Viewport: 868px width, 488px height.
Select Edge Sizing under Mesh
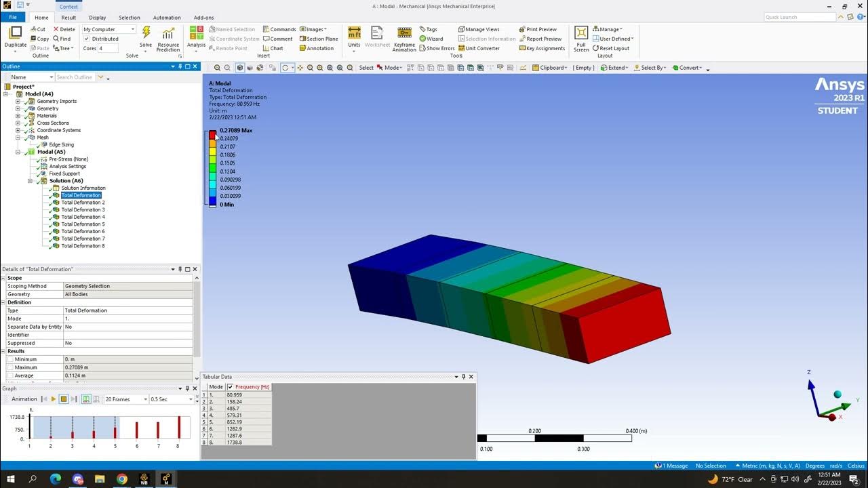point(62,144)
